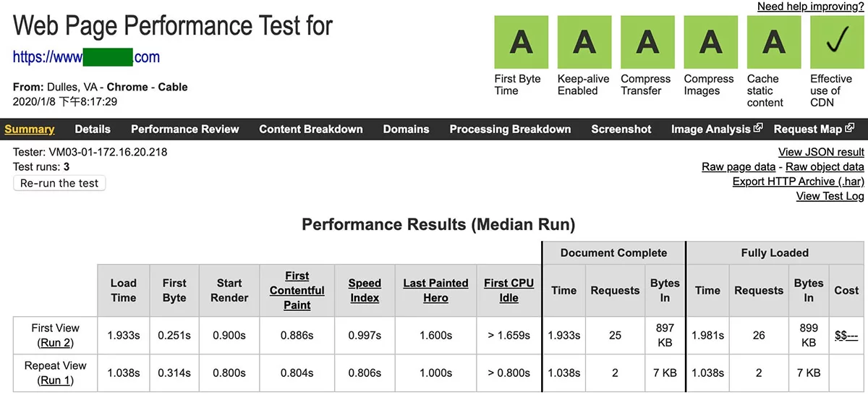Screen dimensions: 868x395
Task: Open the Repeat View Run 1 link
Action: coord(56,381)
